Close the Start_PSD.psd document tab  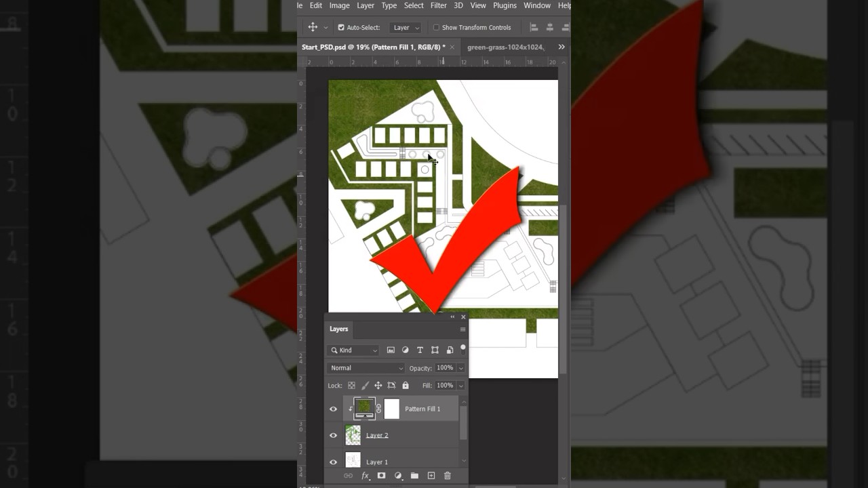click(x=452, y=47)
